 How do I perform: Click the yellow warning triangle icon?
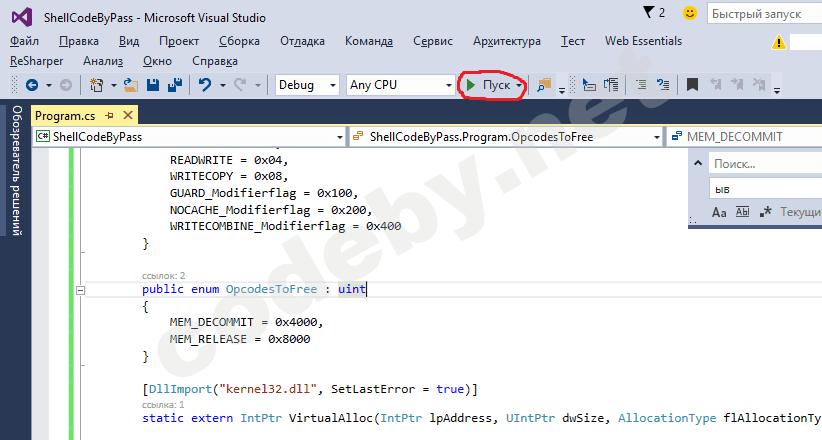point(779,42)
